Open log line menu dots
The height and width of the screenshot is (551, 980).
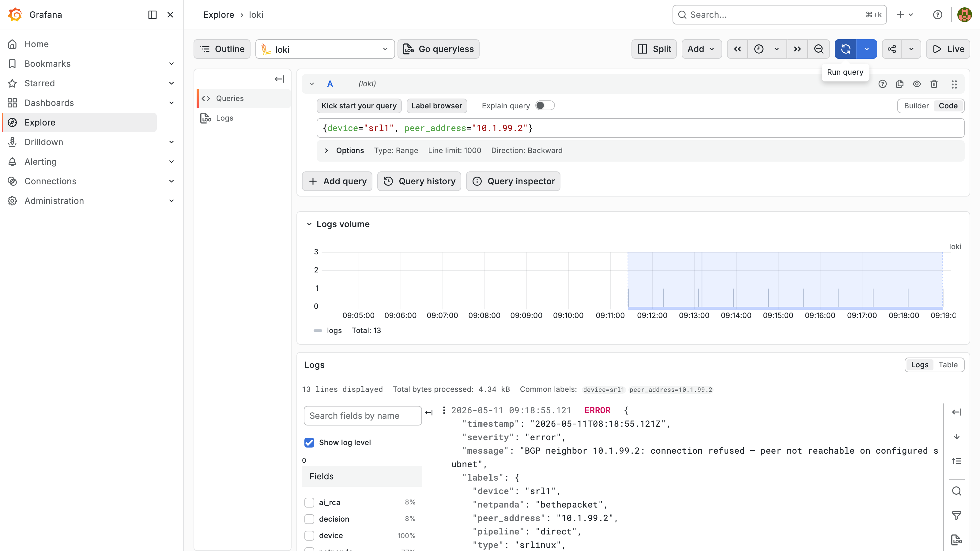coord(444,410)
